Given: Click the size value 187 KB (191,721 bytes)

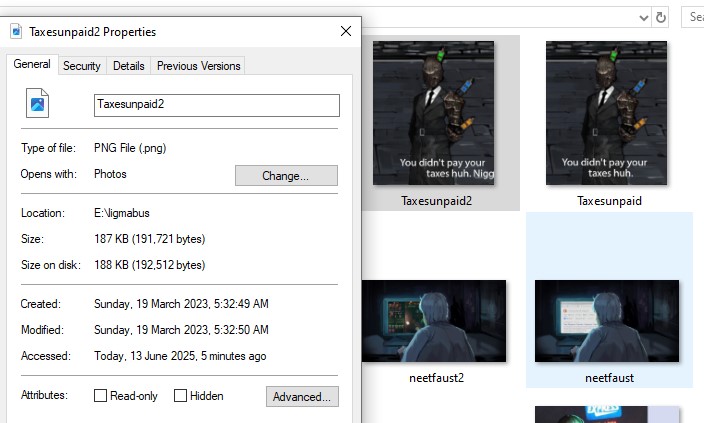Looking at the screenshot, I should coord(150,239).
